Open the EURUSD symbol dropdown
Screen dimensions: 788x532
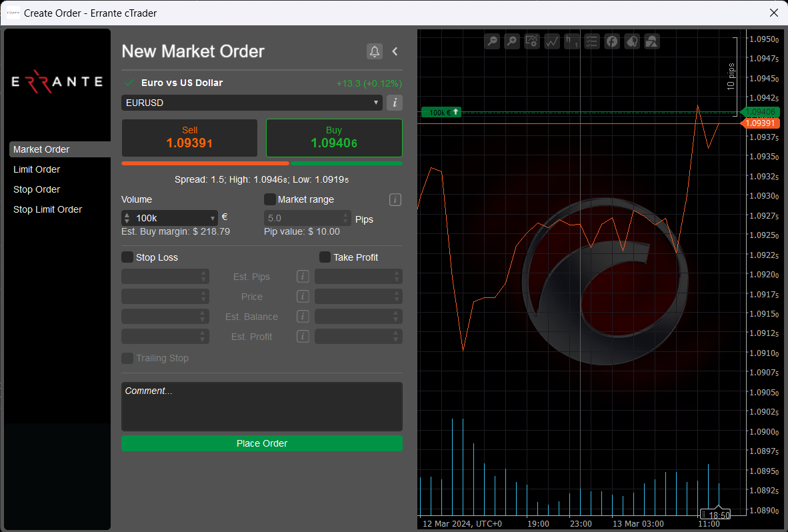coord(252,103)
